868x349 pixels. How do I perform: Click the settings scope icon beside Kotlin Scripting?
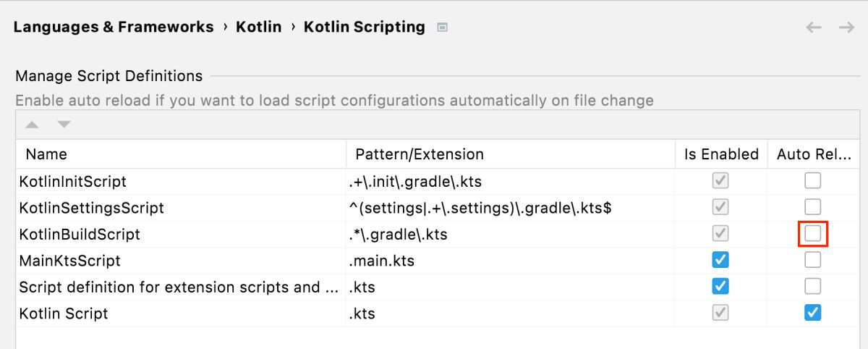coord(443,28)
